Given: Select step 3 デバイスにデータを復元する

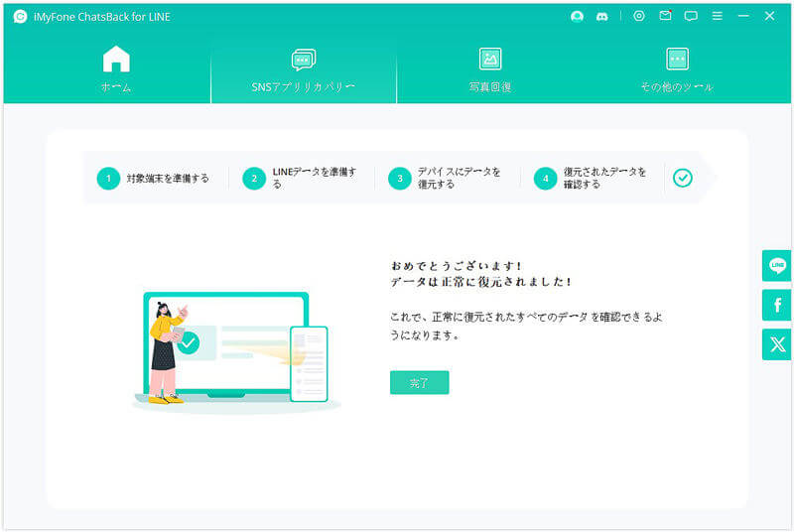Looking at the screenshot, I should (x=445, y=179).
